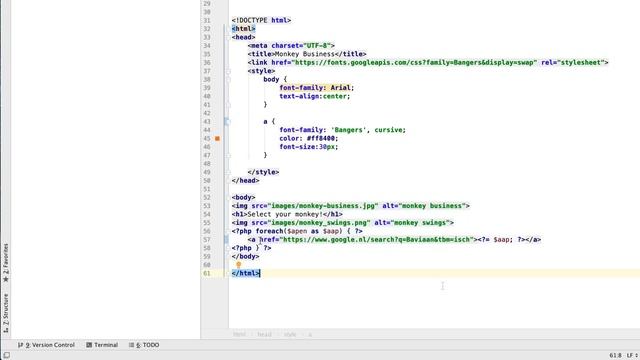
Task: Open the LF line separator dropdown
Action: coord(632,356)
